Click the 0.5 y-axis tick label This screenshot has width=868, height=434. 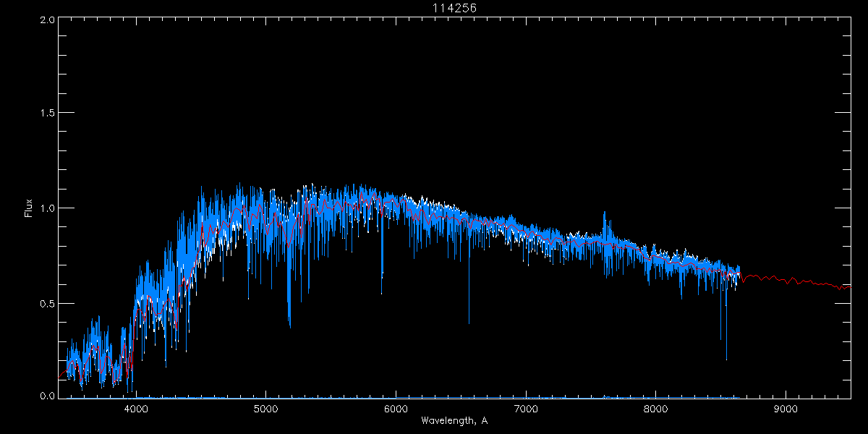tap(48, 303)
